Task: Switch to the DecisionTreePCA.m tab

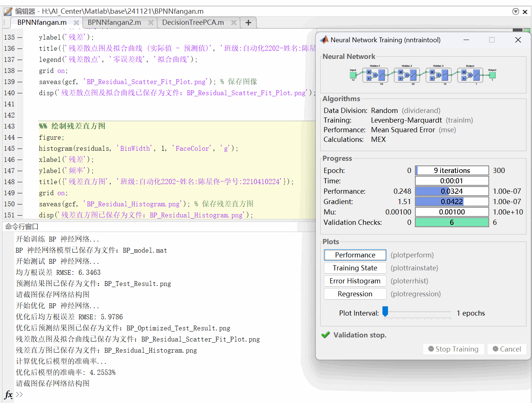Action: click(x=193, y=23)
